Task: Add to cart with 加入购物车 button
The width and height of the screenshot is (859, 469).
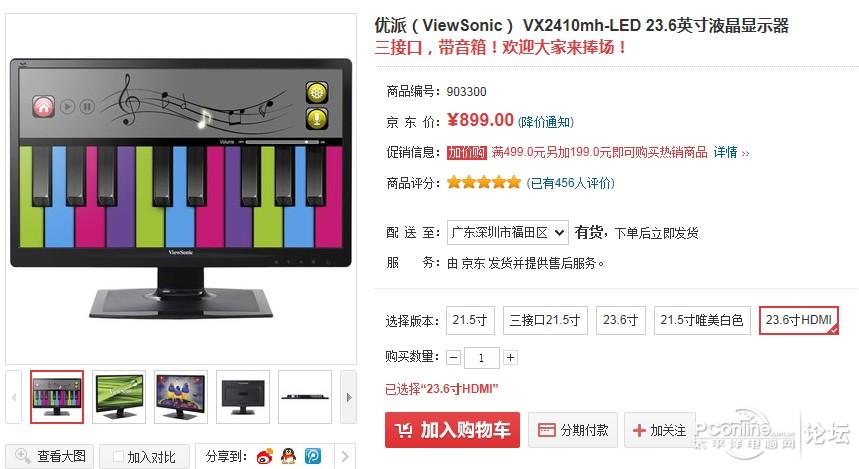Action: 452,430
